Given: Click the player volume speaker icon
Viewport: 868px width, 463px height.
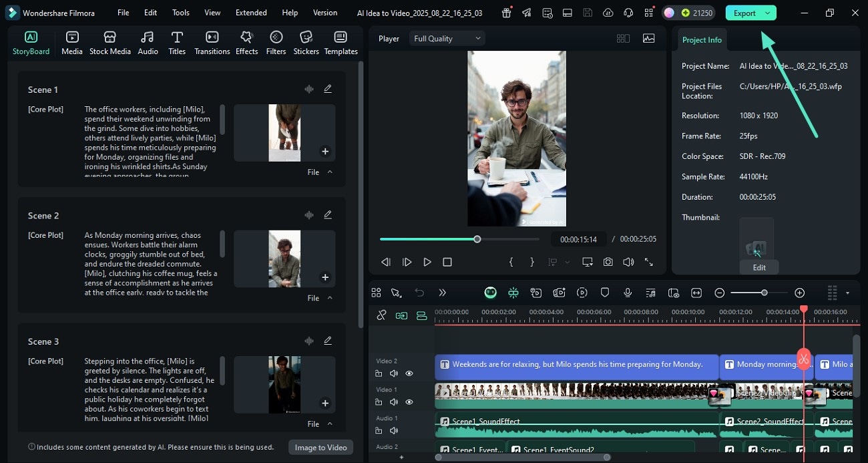Looking at the screenshot, I should tap(628, 262).
